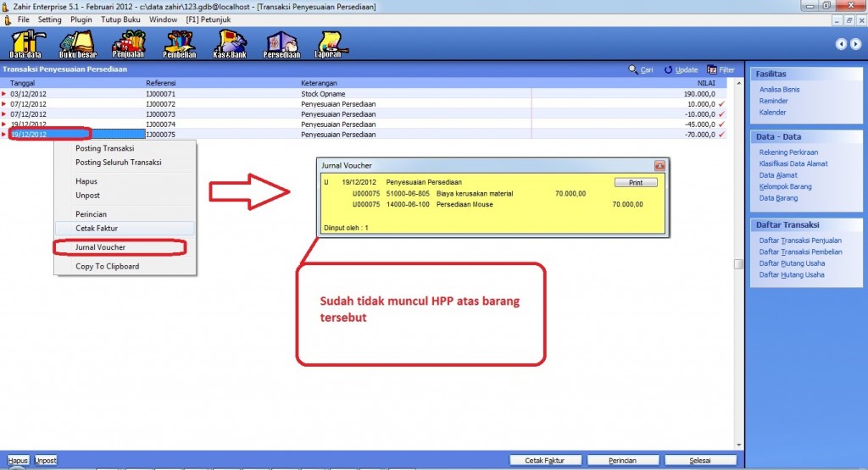Screen dimensions: 868x470
Task: Open the Plugin menu
Action: tap(81, 19)
